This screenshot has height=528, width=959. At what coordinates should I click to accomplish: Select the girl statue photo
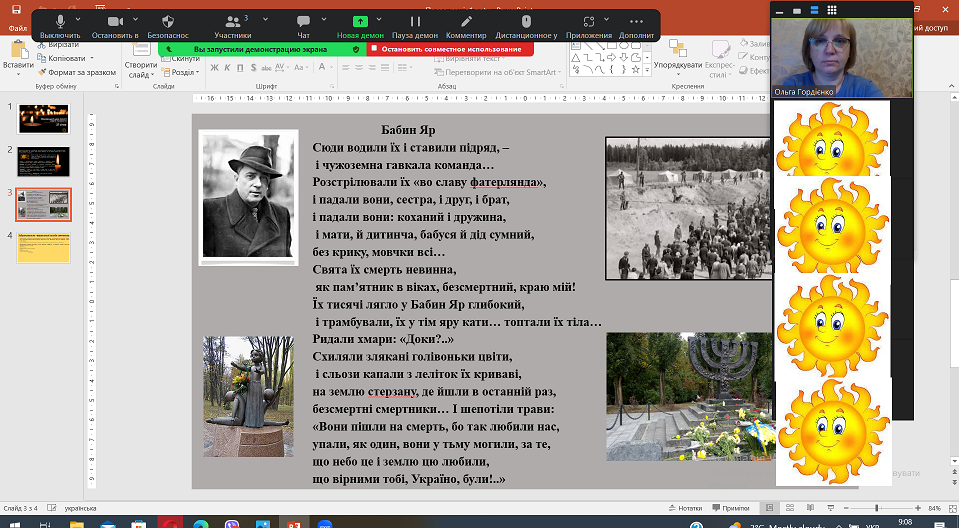248,396
